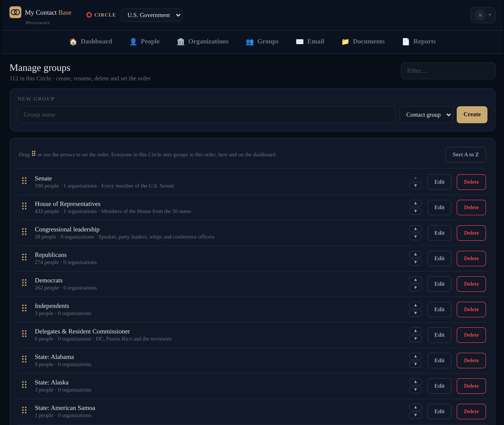Click the drag handle for Republicans group
504x425 pixels.
click(24, 257)
